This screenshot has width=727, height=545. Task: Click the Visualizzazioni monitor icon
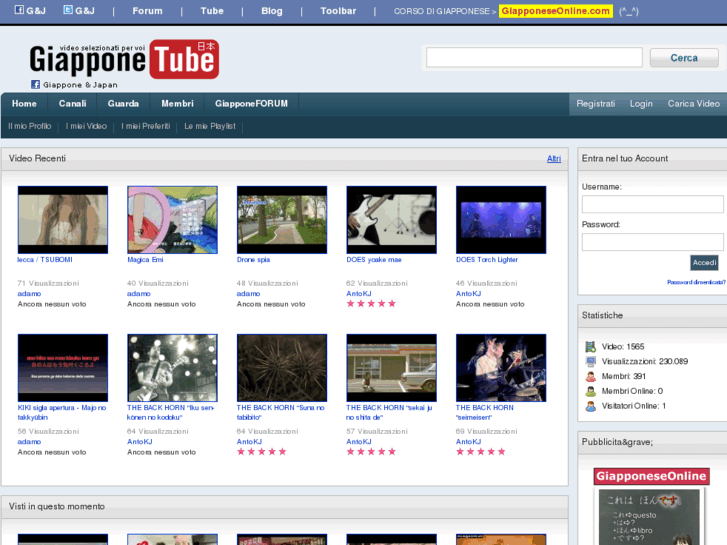click(590, 361)
